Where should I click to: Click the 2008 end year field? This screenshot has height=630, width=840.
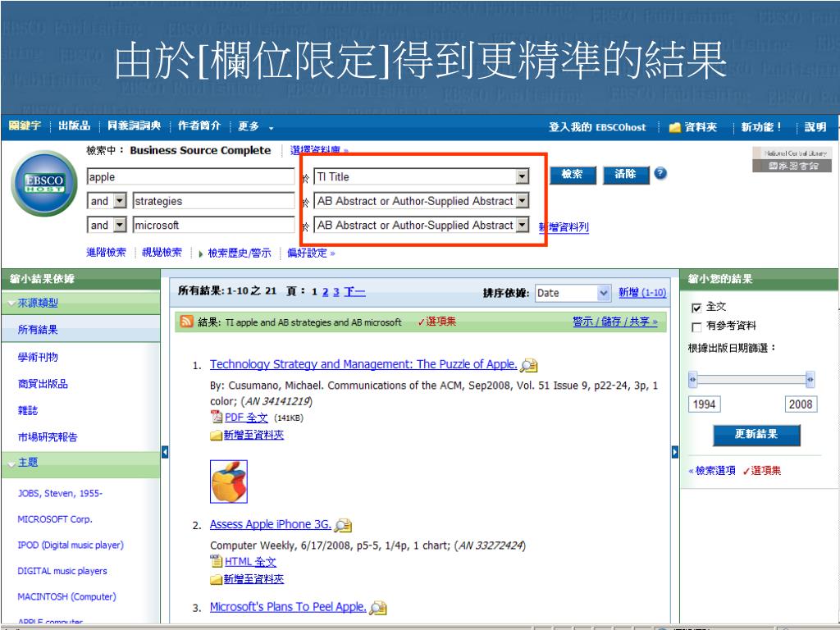click(801, 404)
